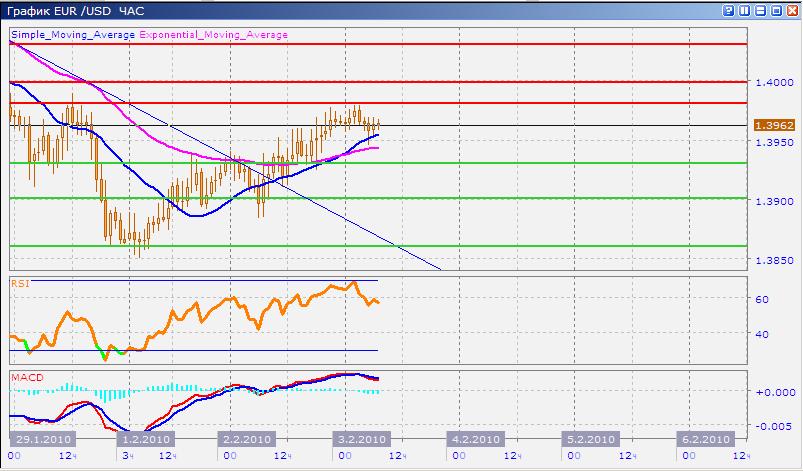803x471 pixels.
Task: Click the 1.3900 price axis label
Action: point(775,202)
